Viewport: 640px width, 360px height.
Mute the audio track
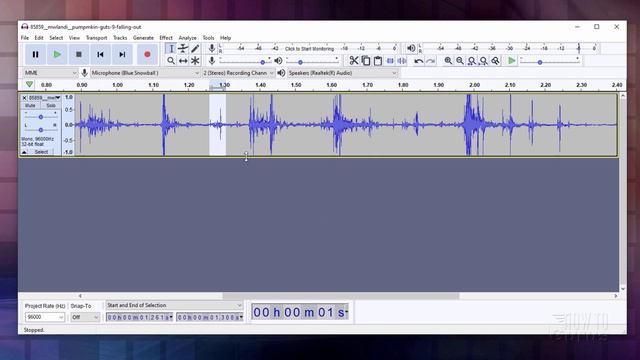[x=30, y=105]
